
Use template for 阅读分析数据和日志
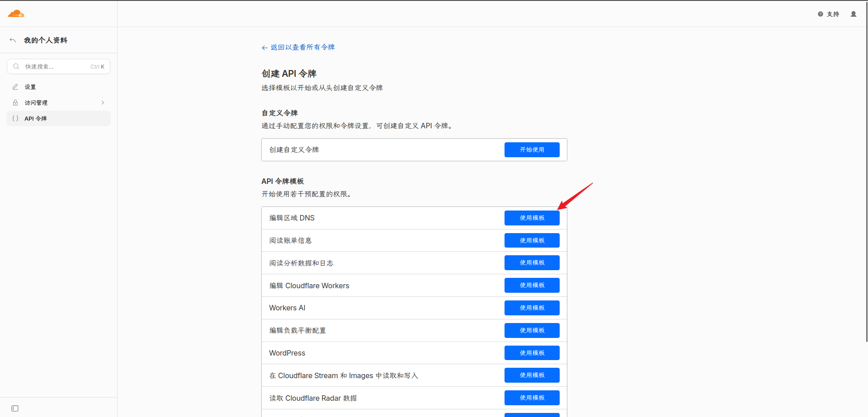pyautogui.click(x=532, y=262)
